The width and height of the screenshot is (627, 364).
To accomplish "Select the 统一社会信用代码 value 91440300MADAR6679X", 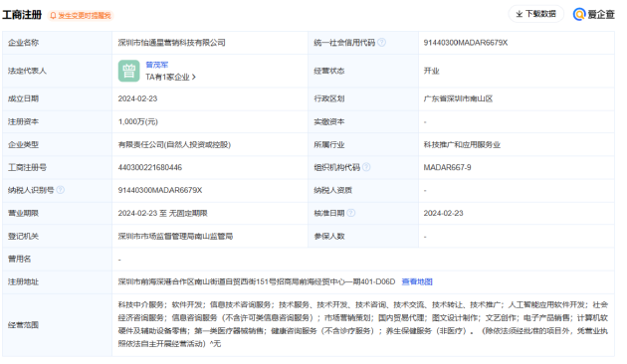I will (x=466, y=43).
